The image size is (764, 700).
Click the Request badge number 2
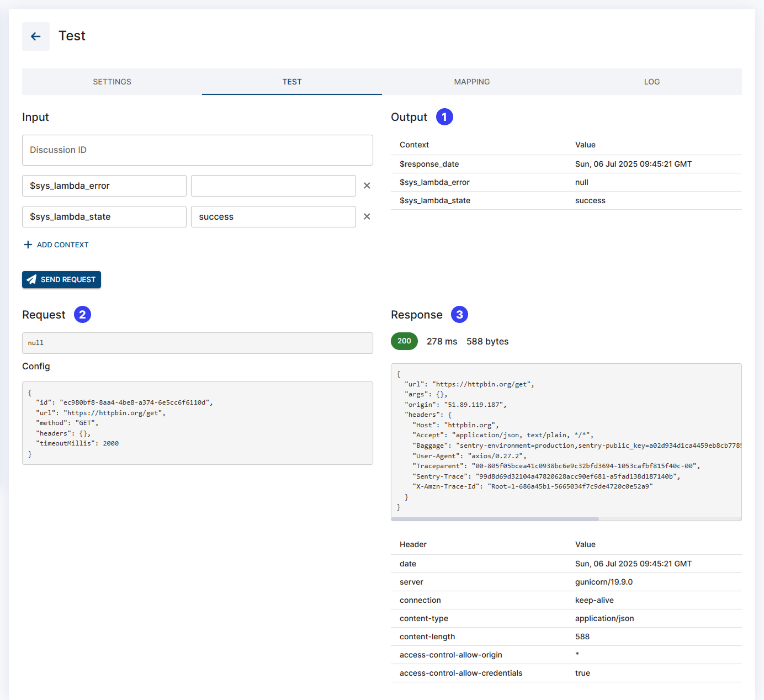82,315
